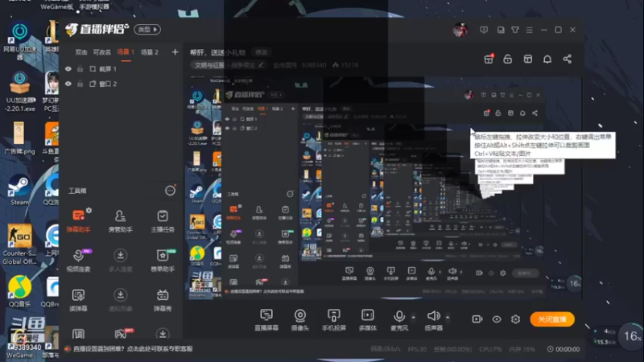
Task: Add 手机投屏 phone mirroring source
Action: [333, 319]
